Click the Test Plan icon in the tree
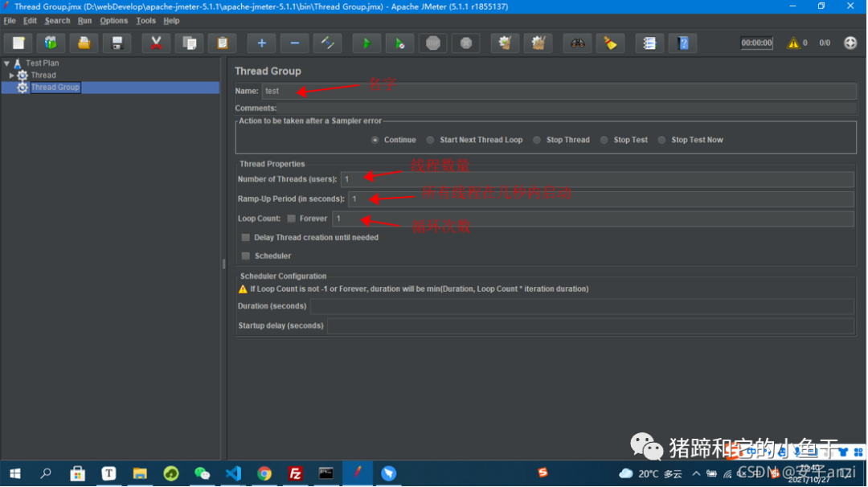The height and width of the screenshot is (487, 868). [18, 63]
